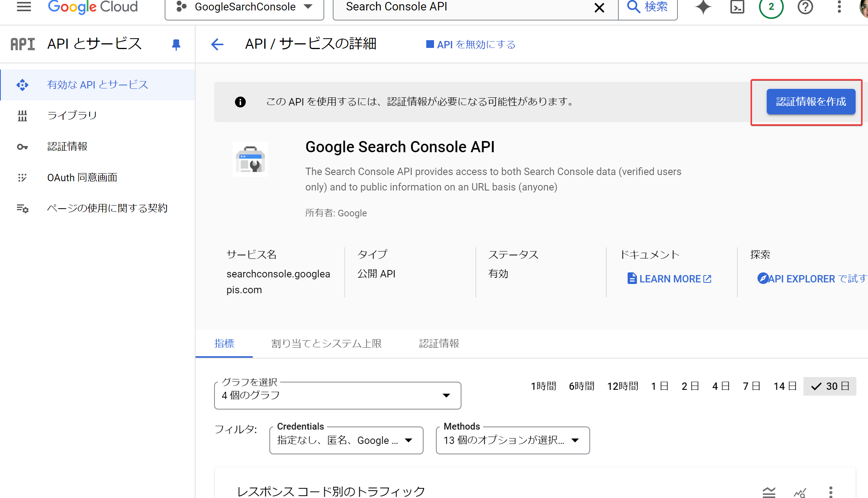Open the top bar three-dot menu

(x=839, y=7)
